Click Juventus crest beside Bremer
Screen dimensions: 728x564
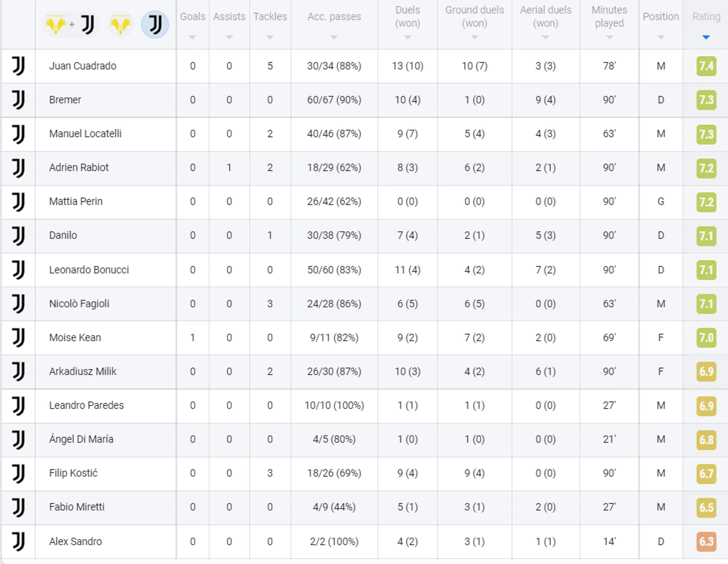[x=18, y=100]
